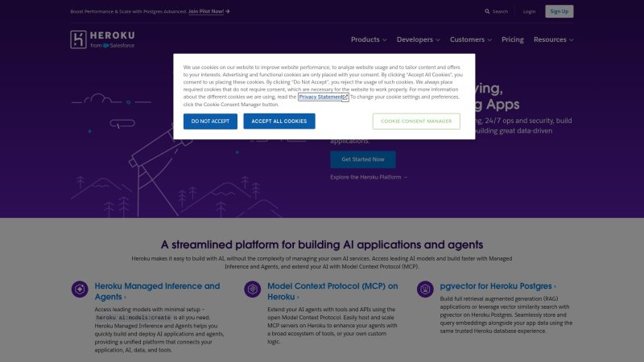
Task: Click the 'heroku ai:models:create' code text
Action: pos(133,318)
